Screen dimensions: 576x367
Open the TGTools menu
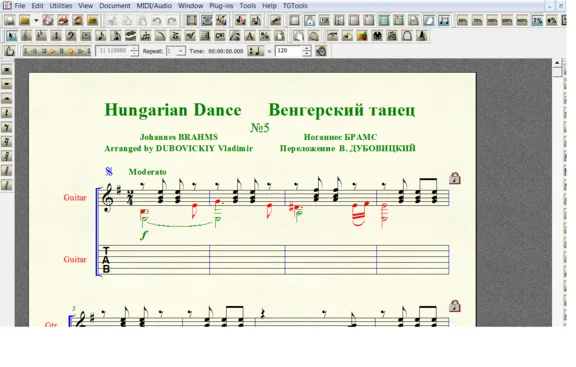pyautogui.click(x=295, y=6)
